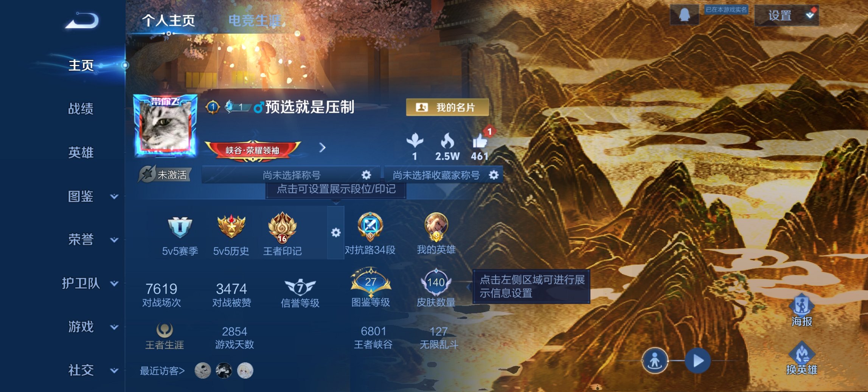Open 对抗路34段 lane rank icon

coord(370,227)
